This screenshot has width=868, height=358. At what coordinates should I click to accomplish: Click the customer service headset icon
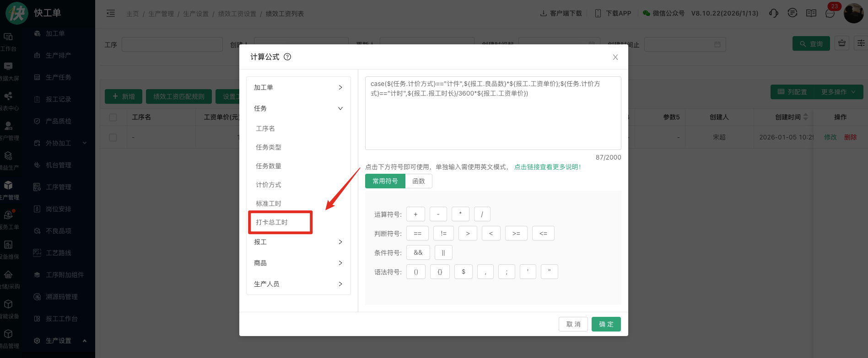[773, 13]
